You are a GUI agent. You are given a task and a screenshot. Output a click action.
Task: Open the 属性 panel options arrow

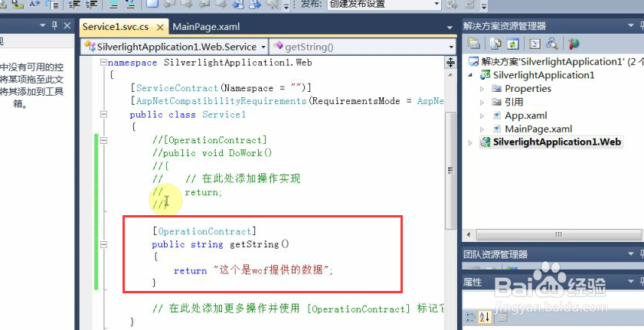coord(632,282)
